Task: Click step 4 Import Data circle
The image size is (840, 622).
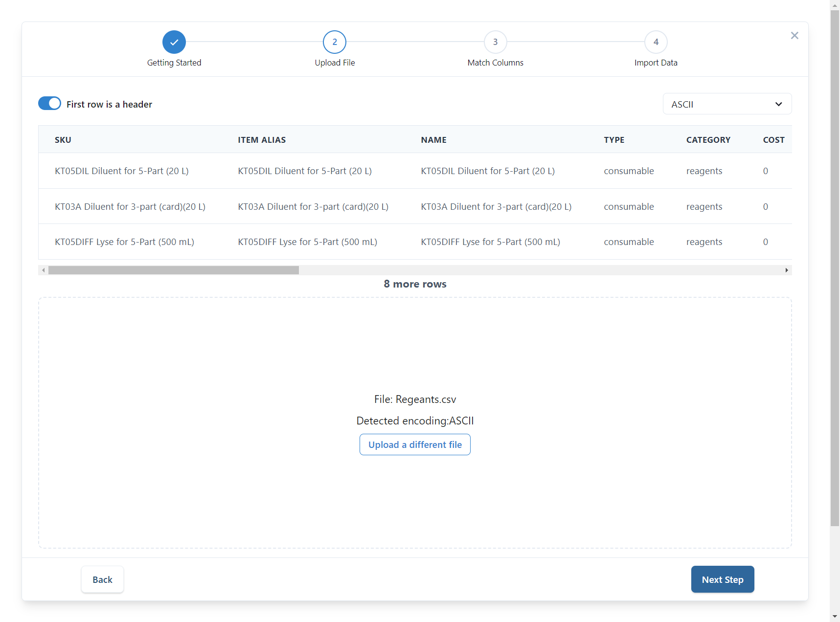Action: (x=656, y=42)
